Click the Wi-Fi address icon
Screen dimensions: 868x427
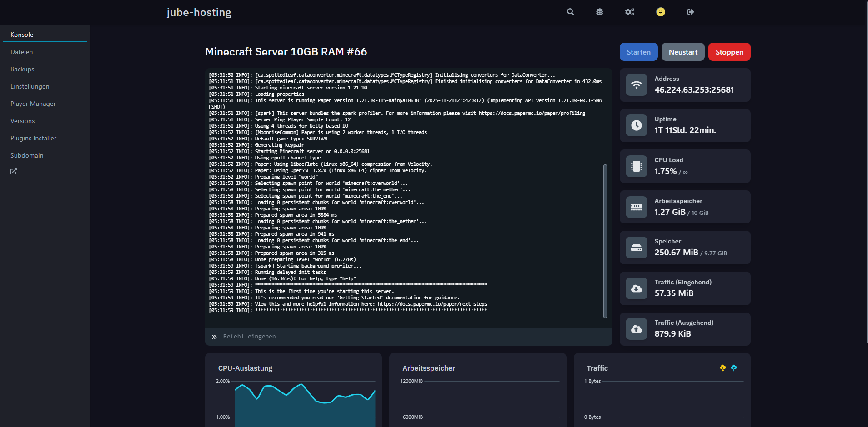click(x=636, y=85)
